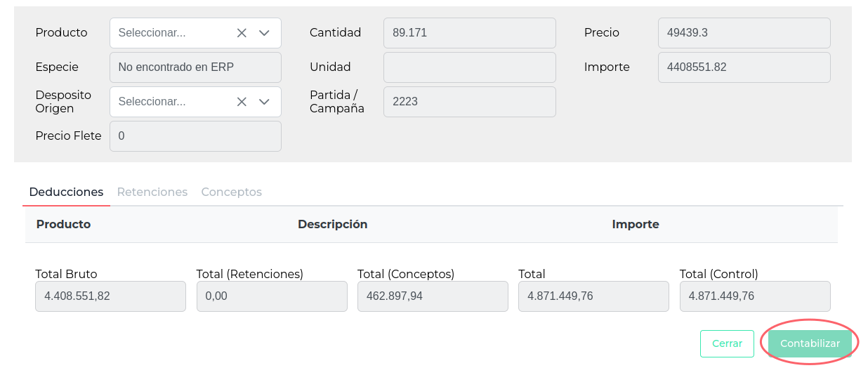Open the Conceptos tab
The height and width of the screenshot is (368, 868).
231,192
